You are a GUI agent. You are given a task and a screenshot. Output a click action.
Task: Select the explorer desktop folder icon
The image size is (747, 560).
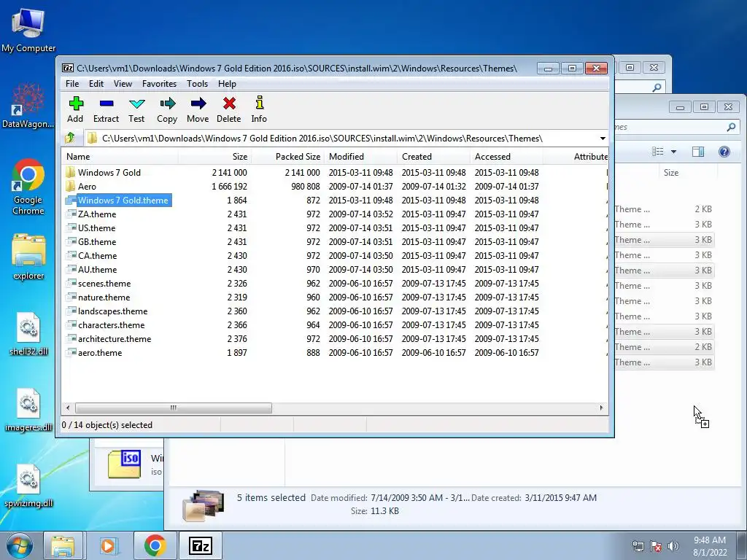tap(28, 257)
